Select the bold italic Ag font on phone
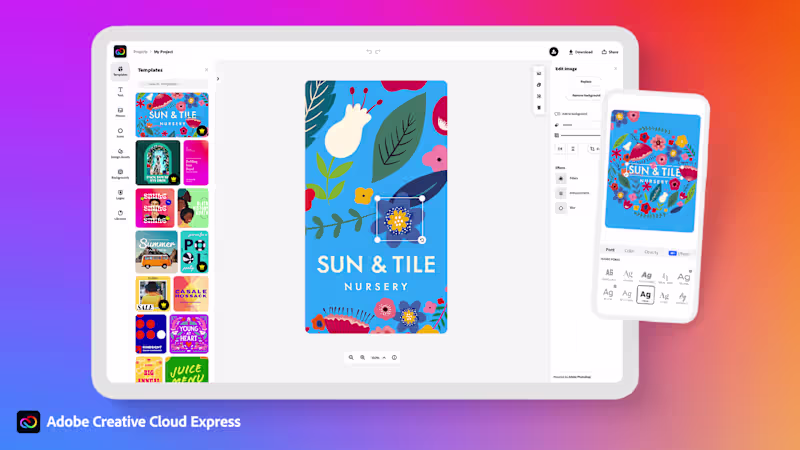This screenshot has height=450, width=800. click(x=646, y=276)
